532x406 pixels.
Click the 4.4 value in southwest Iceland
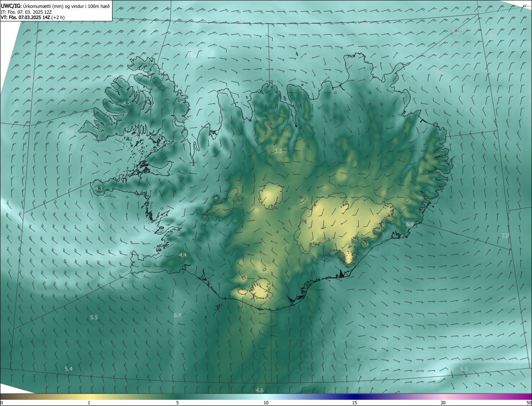click(182, 255)
